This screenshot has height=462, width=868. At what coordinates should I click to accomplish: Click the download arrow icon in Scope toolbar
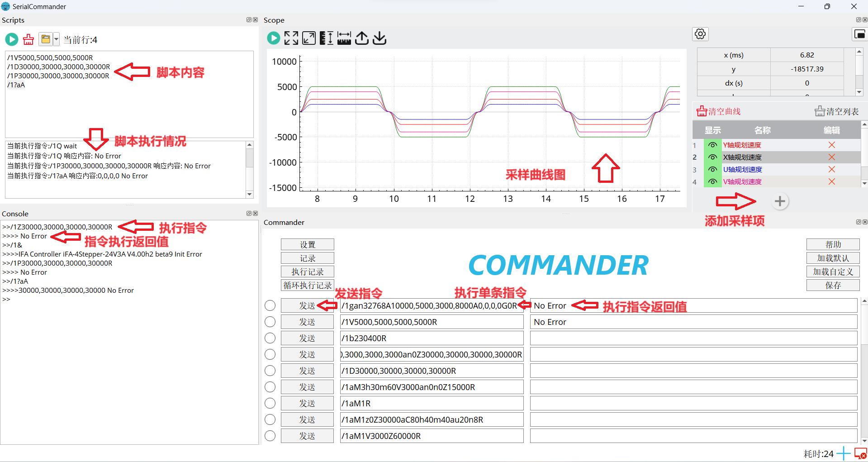coord(379,38)
